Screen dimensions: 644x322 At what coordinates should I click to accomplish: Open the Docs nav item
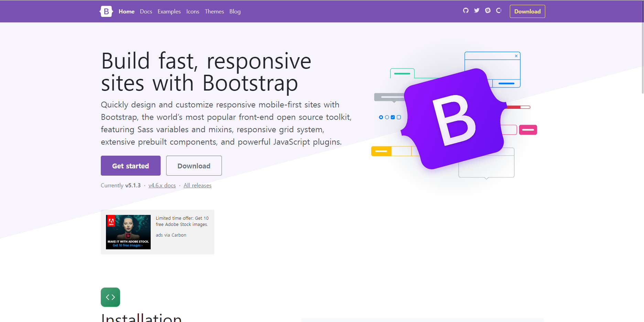146,11
